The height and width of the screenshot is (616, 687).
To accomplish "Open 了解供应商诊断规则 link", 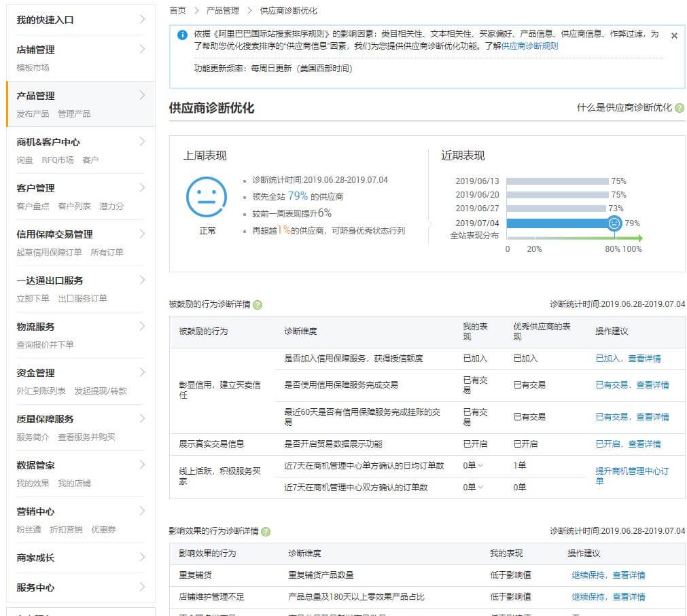I will (x=529, y=46).
